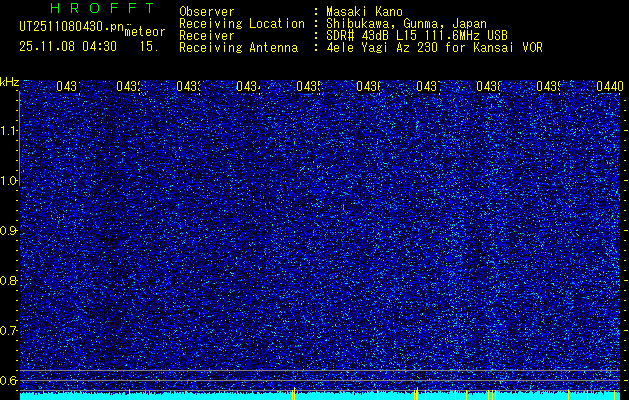This screenshot has width=629, height=400.
Task: Click the 0440 time axis label
Action: tap(609, 86)
